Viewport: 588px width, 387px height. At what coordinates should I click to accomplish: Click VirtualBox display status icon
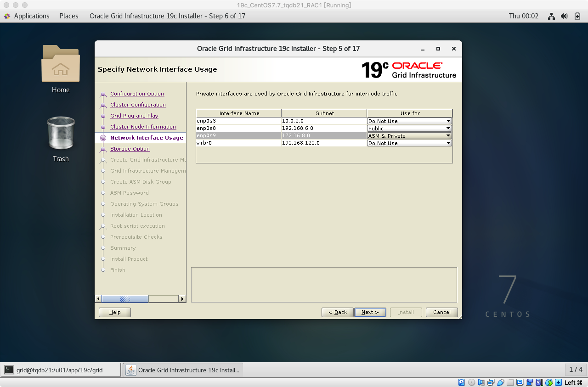coord(520,382)
